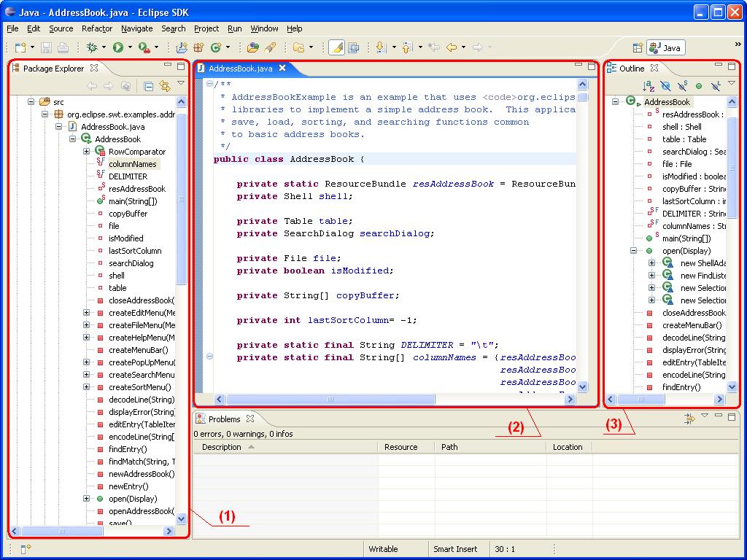Screen dimensions: 747x560
Task: Click the New Java Project icon
Action: click(182, 47)
